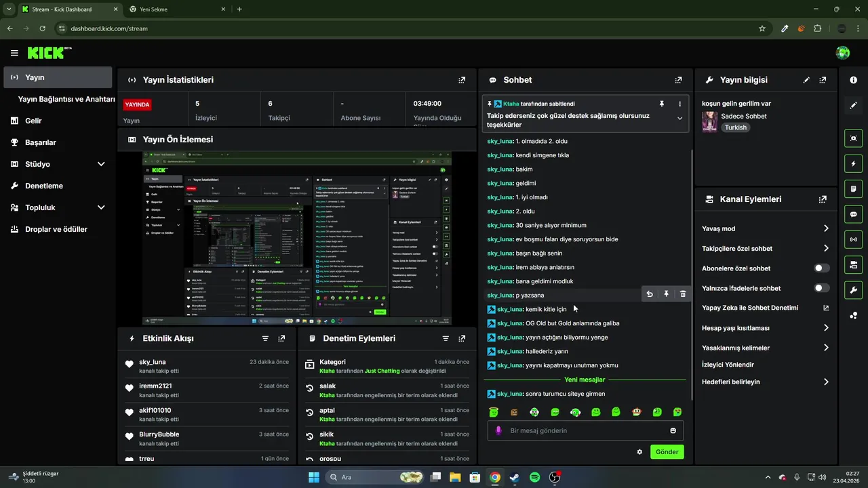This screenshot has width=868, height=488.
Task: Open Yavaş mod settings
Action: point(765,228)
